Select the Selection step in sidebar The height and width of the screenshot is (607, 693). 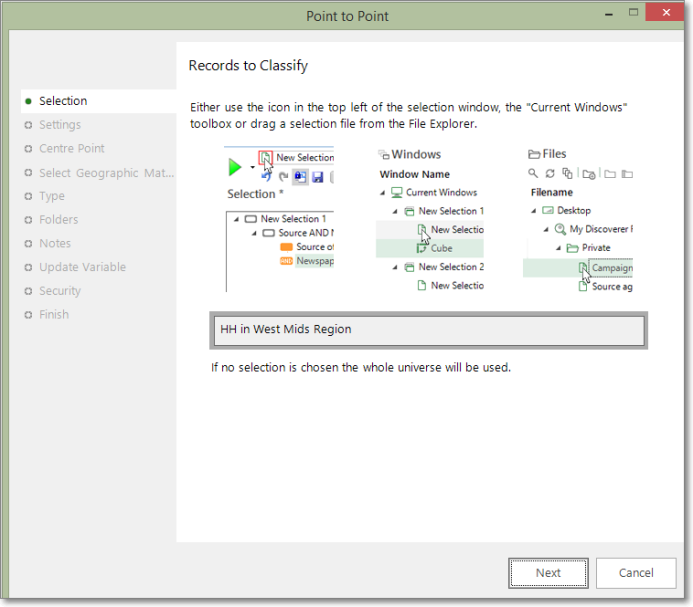tap(62, 101)
